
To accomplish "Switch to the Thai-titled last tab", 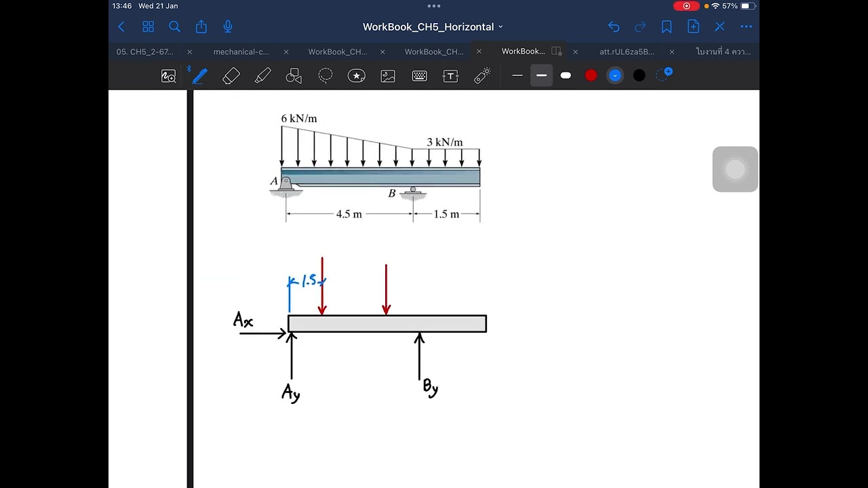I will pyautogui.click(x=723, y=52).
